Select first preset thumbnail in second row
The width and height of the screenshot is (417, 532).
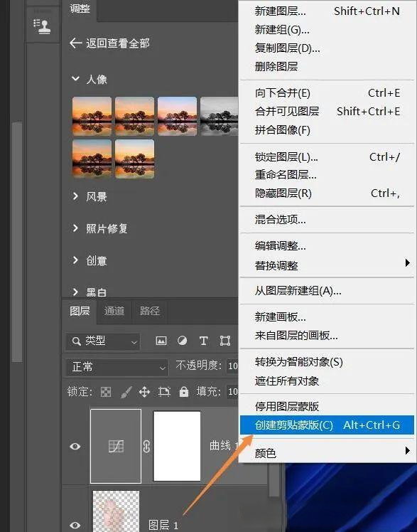pyautogui.click(x=92, y=159)
